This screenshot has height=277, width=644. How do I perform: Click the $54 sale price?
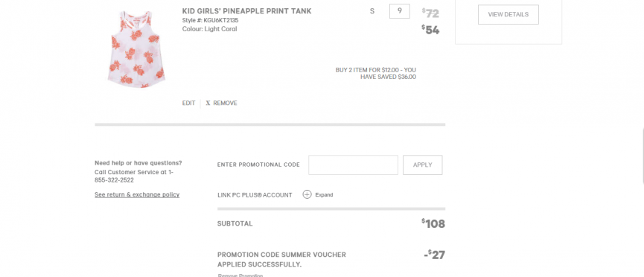tap(430, 30)
